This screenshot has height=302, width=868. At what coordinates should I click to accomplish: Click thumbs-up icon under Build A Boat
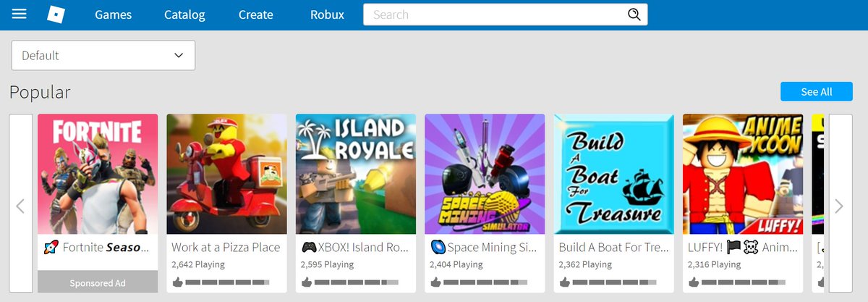[564, 281]
